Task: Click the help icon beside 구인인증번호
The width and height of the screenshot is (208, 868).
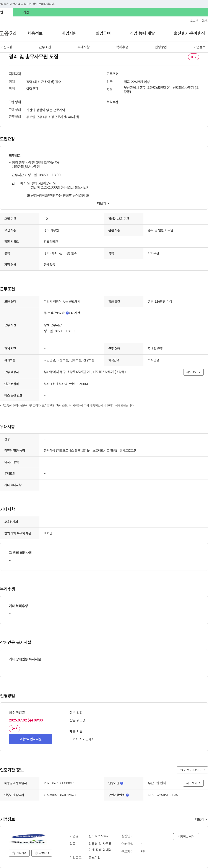Action: tap(127, 795)
